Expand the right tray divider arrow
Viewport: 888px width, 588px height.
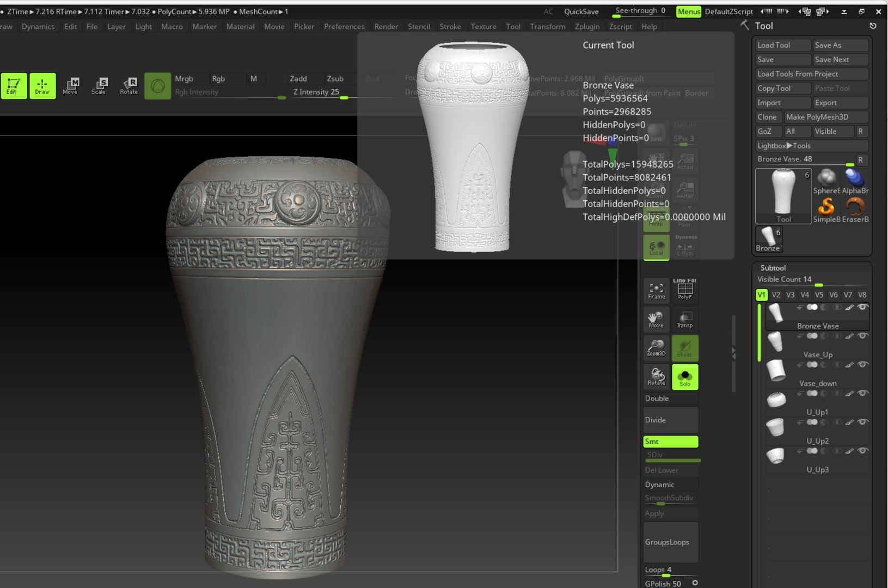733,353
